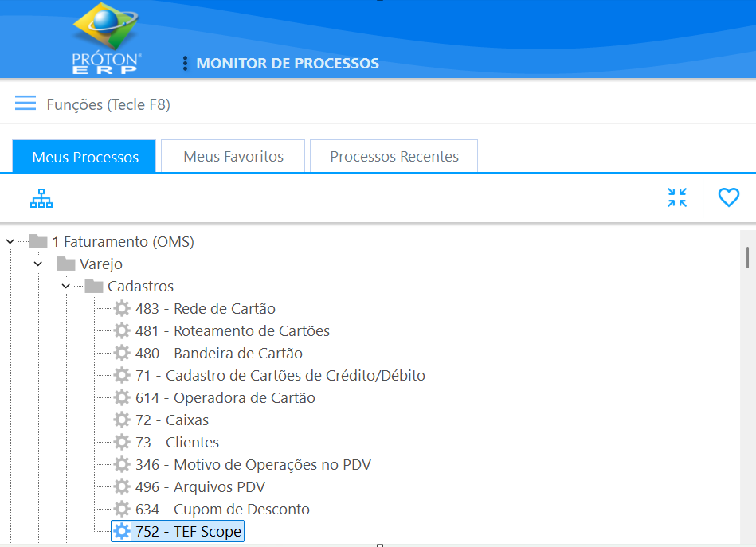Click the gear icon for 72 Caixas
Image resolution: width=756 pixels, height=547 pixels.
click(x=122, y=420)
